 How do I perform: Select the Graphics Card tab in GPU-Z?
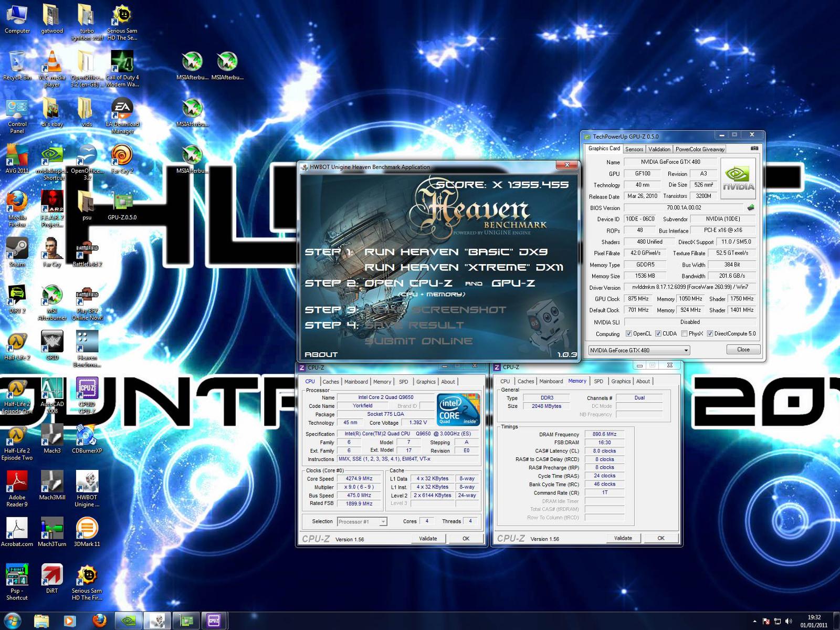point(604,149)
